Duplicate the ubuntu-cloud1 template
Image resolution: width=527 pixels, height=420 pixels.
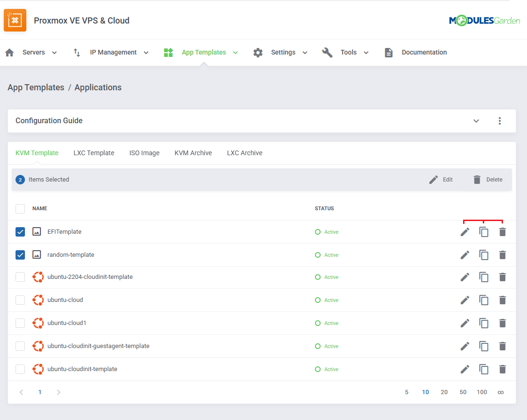pos(484,323)
